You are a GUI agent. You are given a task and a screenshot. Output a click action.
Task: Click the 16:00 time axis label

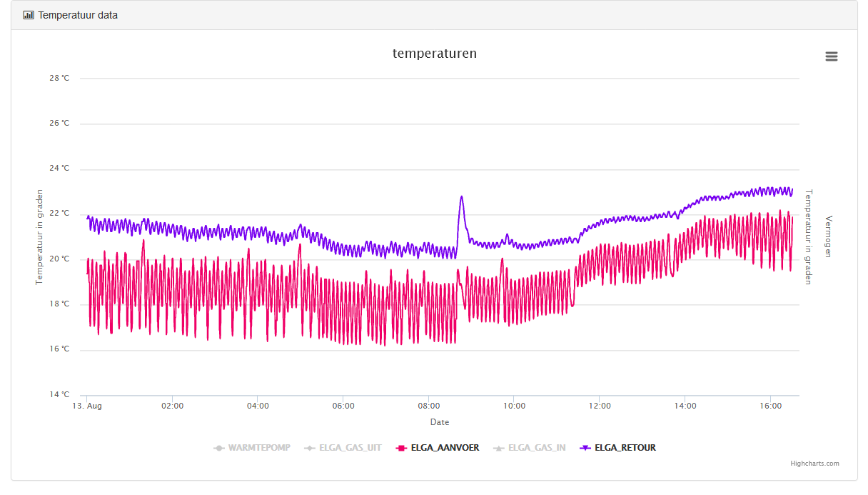(x=770, y=406)
